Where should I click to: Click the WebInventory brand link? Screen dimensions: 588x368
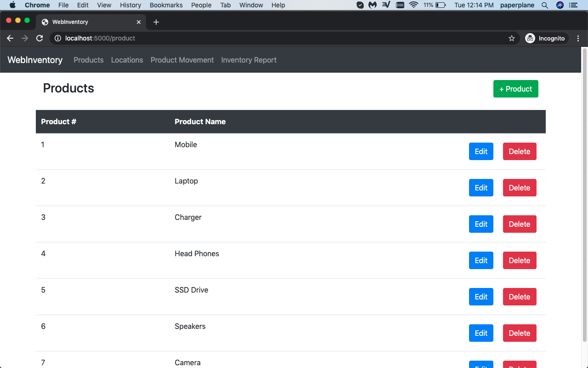35,60
